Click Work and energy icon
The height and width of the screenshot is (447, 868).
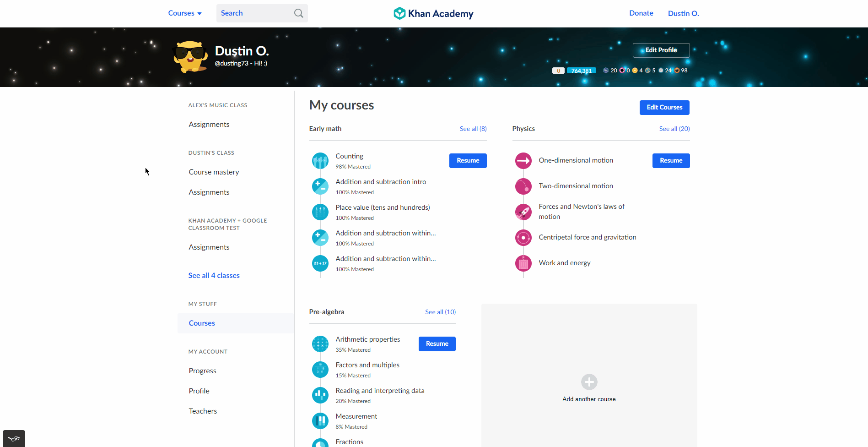point(523,263)
